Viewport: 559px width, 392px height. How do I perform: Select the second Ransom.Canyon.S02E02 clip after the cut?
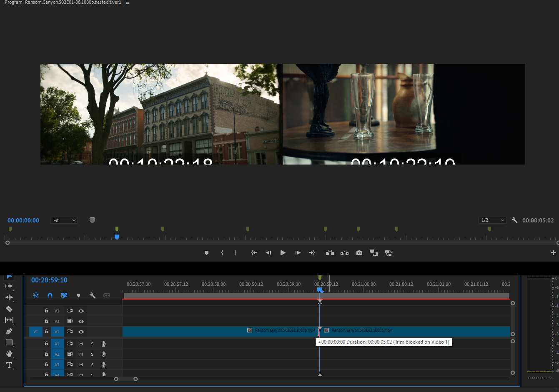415,332
